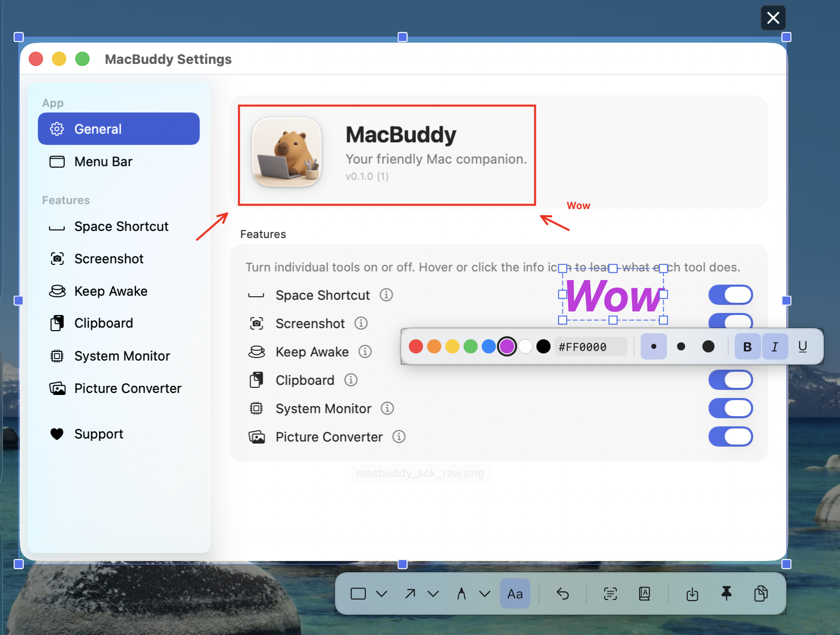The width and height of the screenshot is (840, 635).
Task: Select the pen highlighter tool
Action: (461, 593)
